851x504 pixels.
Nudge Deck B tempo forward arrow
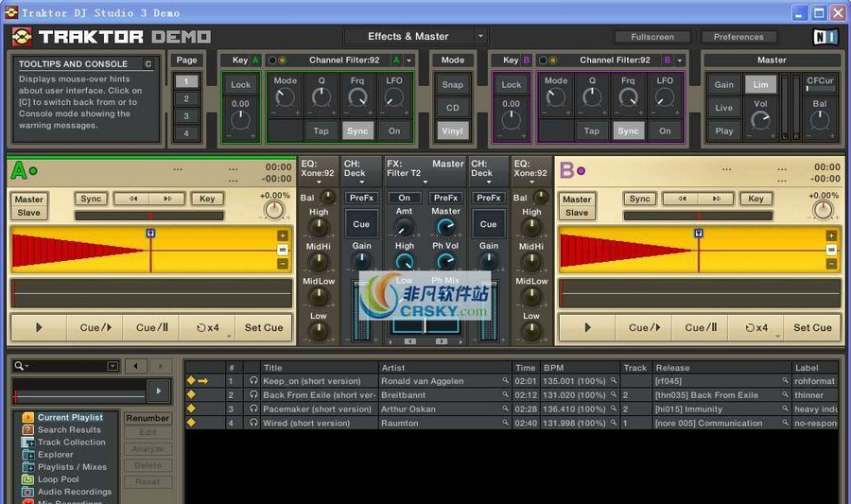pyautogui.click(x=716, y=199)
